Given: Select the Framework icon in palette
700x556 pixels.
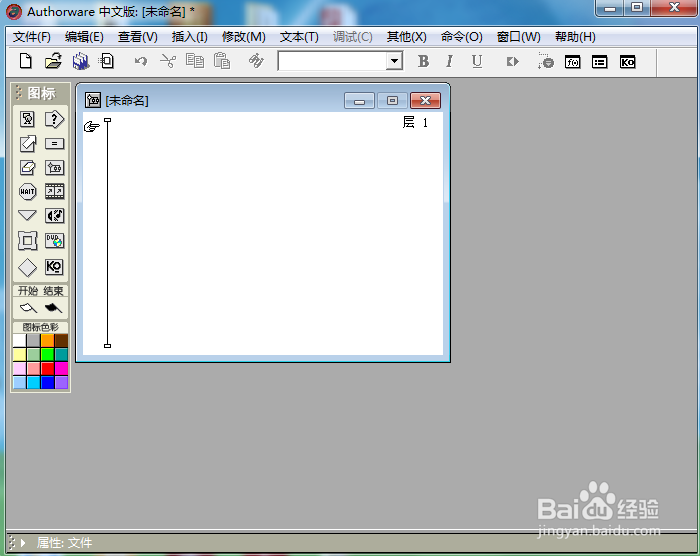Looking at the screenshot, I should click(28, 241).
